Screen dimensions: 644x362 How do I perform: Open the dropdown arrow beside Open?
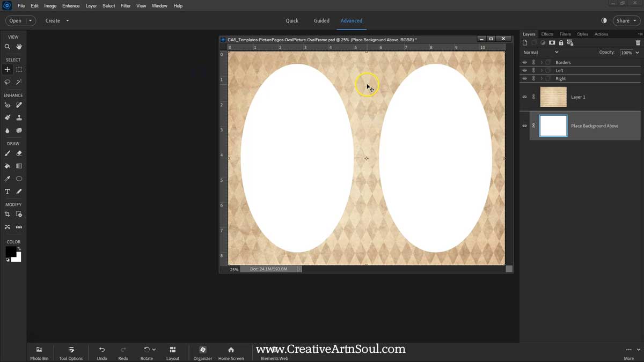point(30,21)
